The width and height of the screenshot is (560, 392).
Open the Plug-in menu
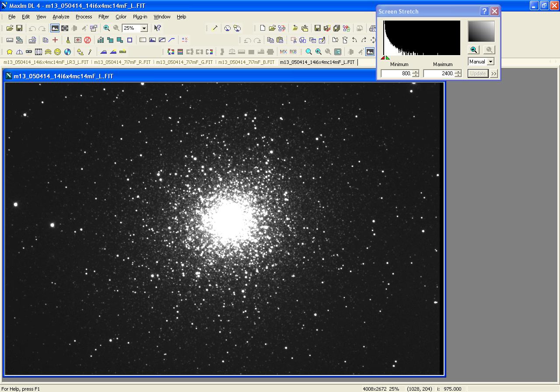tap(140, 17)
